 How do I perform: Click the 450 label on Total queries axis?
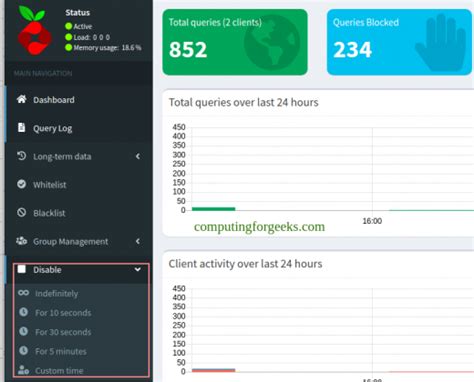(179, 127)
